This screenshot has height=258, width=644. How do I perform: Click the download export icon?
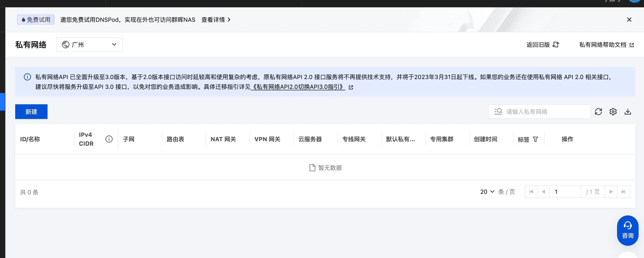(628, 112)
